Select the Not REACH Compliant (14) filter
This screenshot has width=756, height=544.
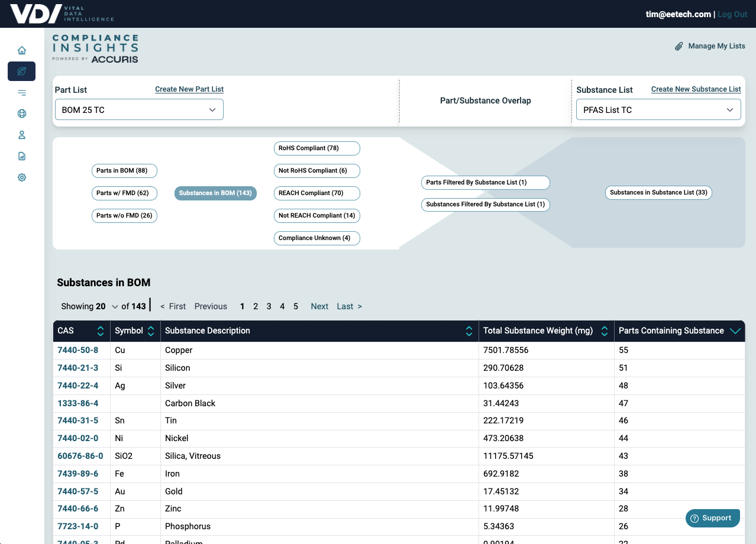[316, 216]
